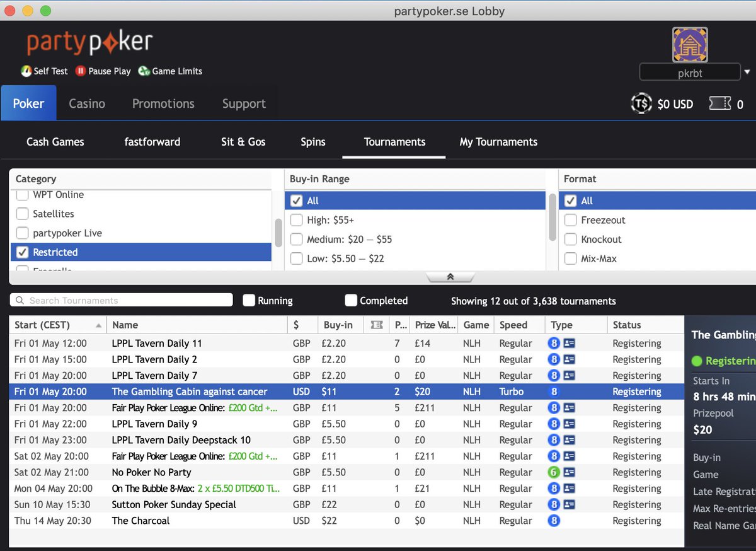Check Medium: $20 — $55 buy-in filter
The width and height of the screenshot is (756, 551).
[x=296, y=239]
